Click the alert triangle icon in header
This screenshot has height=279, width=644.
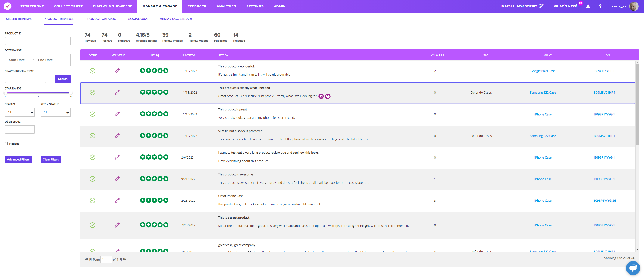(588, 6)
